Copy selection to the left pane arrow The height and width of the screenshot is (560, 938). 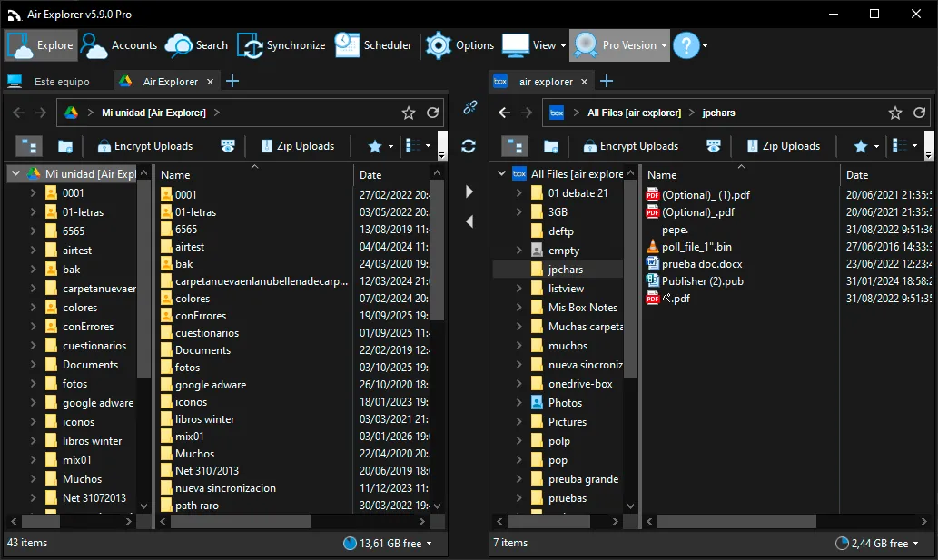[x=469, y=221]
